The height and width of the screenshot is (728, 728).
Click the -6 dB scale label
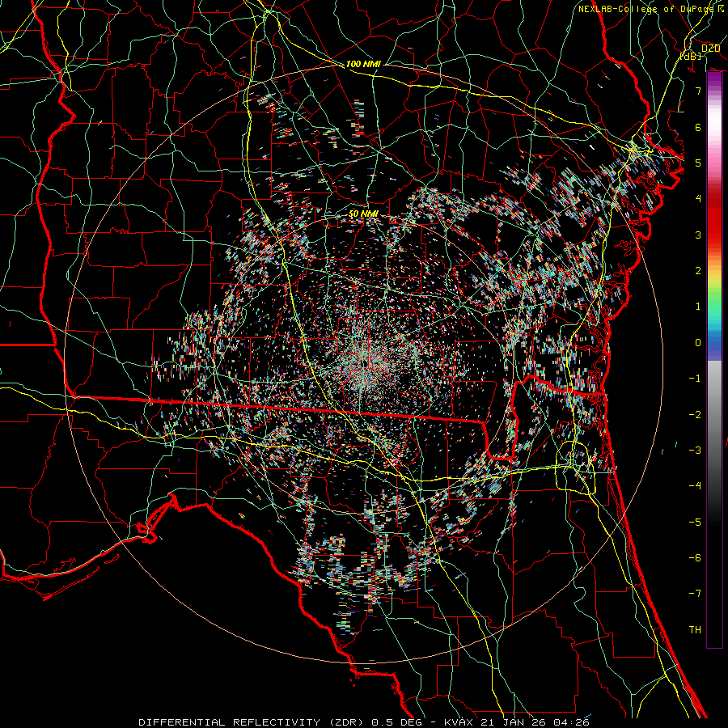[x=695, y=558]
